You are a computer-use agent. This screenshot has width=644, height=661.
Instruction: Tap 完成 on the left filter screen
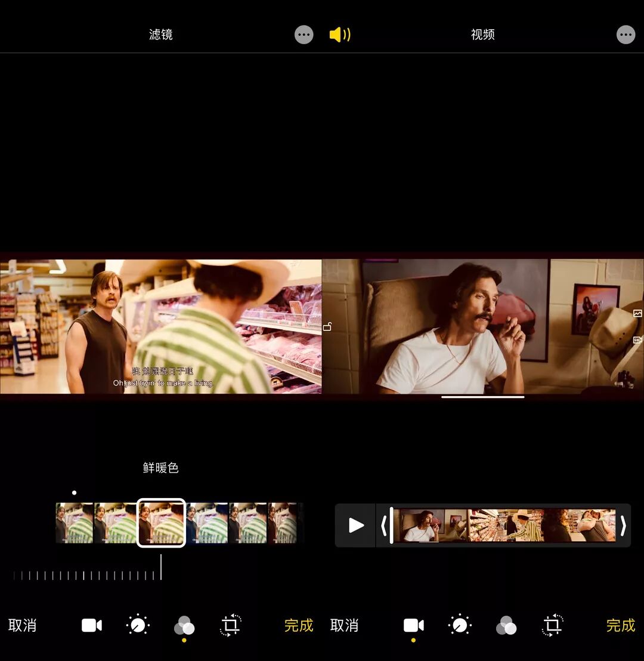tap(299, 626)
